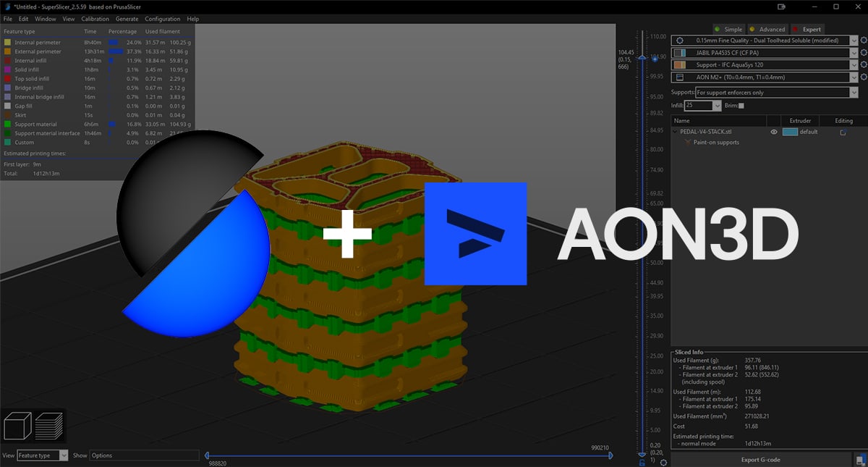
Task: Click the Export G-code button
Action: click(761, 460)
